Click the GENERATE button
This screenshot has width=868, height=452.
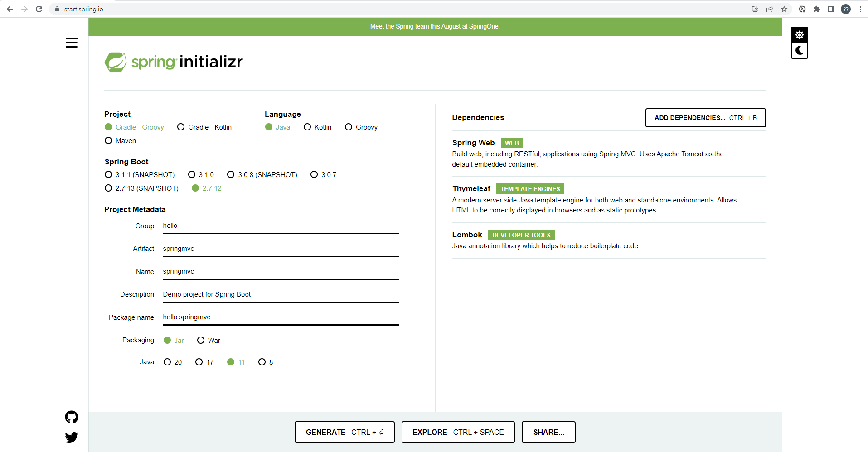(344, 432)
